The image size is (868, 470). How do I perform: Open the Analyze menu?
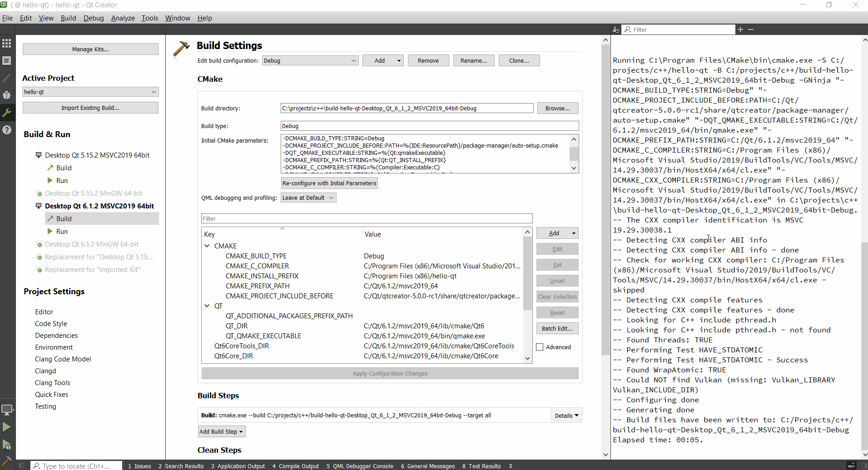(x=123, y=18)
